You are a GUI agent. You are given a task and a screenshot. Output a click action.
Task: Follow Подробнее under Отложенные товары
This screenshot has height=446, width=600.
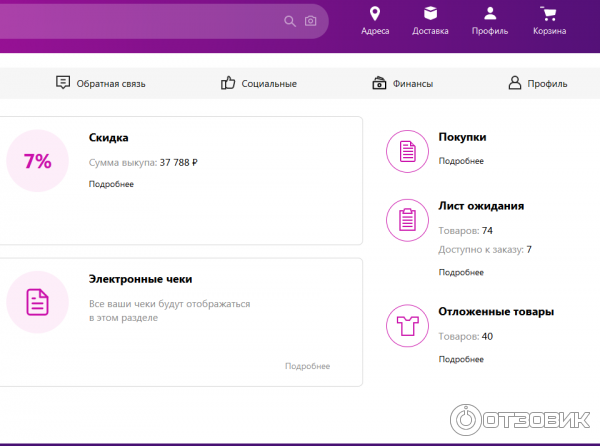[461, 358]
